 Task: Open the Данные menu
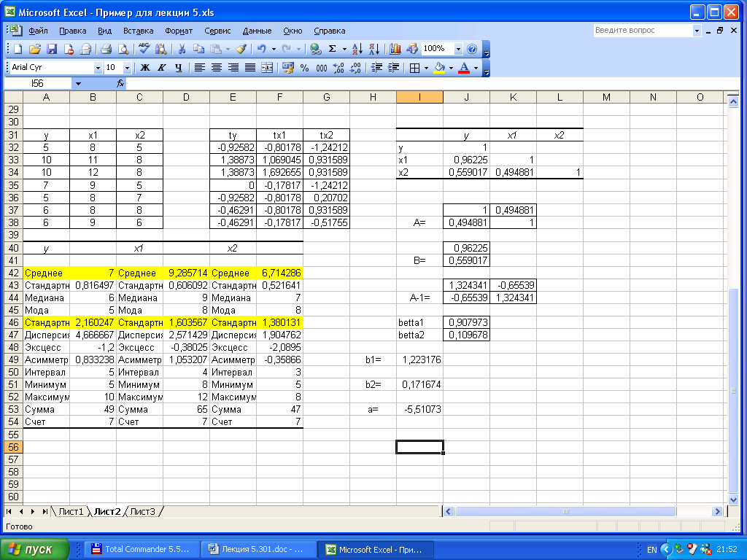tap(257, 31)
